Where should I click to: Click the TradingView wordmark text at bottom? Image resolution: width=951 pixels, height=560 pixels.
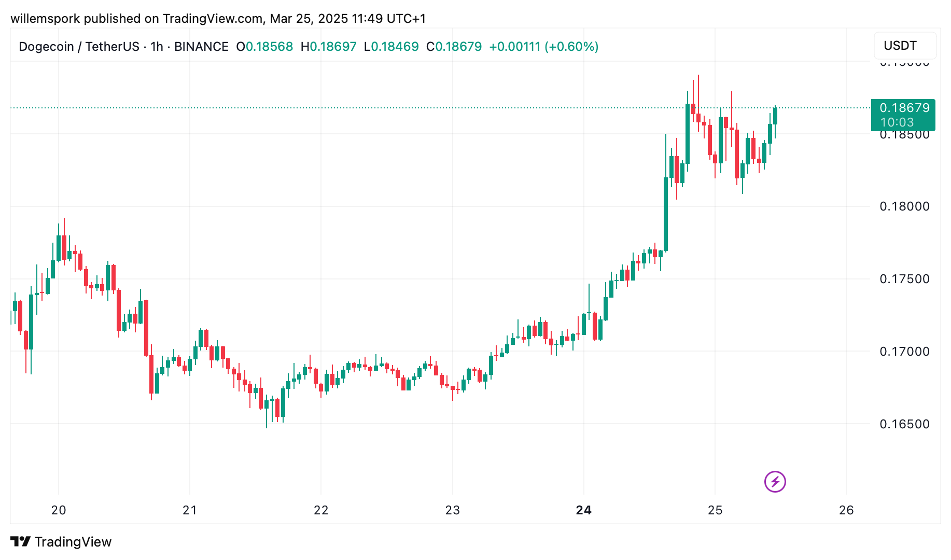[73, 542]
